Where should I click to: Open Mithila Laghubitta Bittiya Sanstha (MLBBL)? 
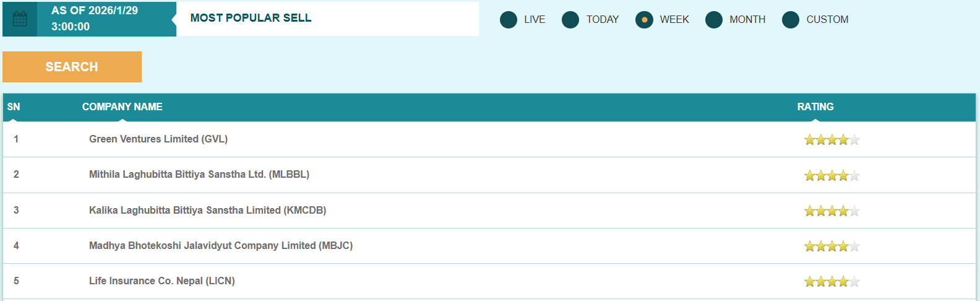[199, 175]
